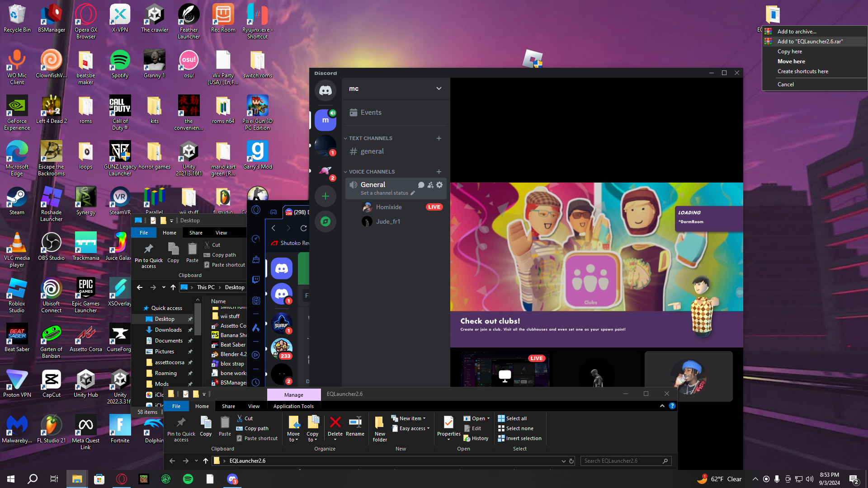Choose Move here from the context menu
This screenshot has height=488, width=868.
pos(791,61)
